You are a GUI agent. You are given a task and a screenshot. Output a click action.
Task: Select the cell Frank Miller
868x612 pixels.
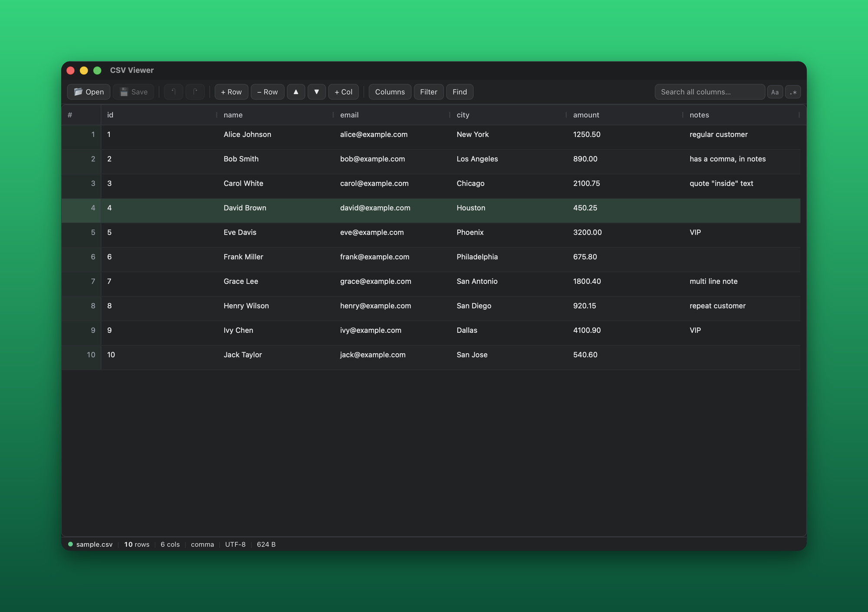276,260
